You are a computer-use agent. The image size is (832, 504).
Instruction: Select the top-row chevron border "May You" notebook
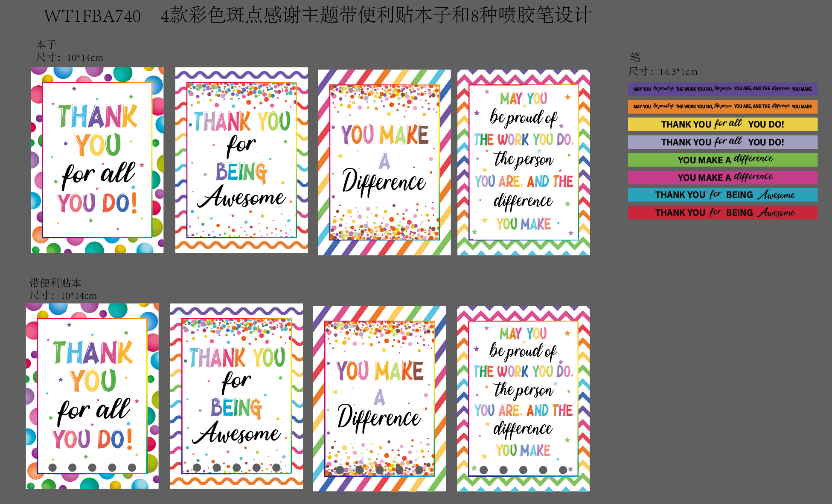pos(524,162)
